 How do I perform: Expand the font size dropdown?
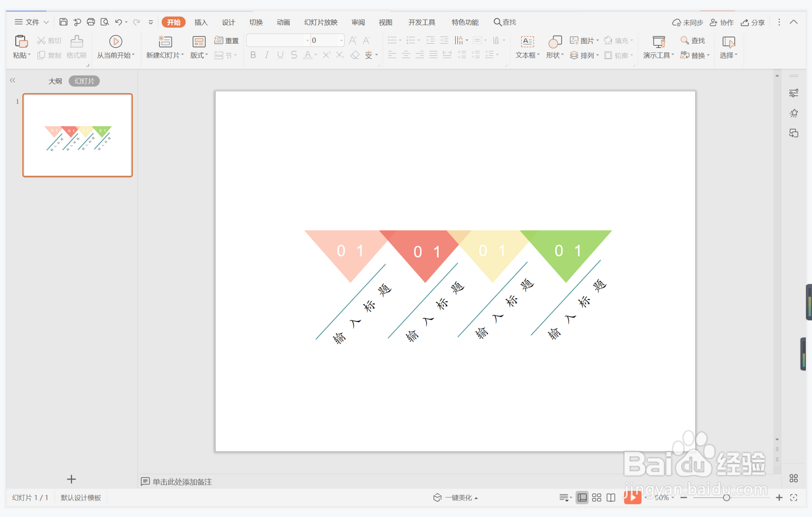pos(341,40)
